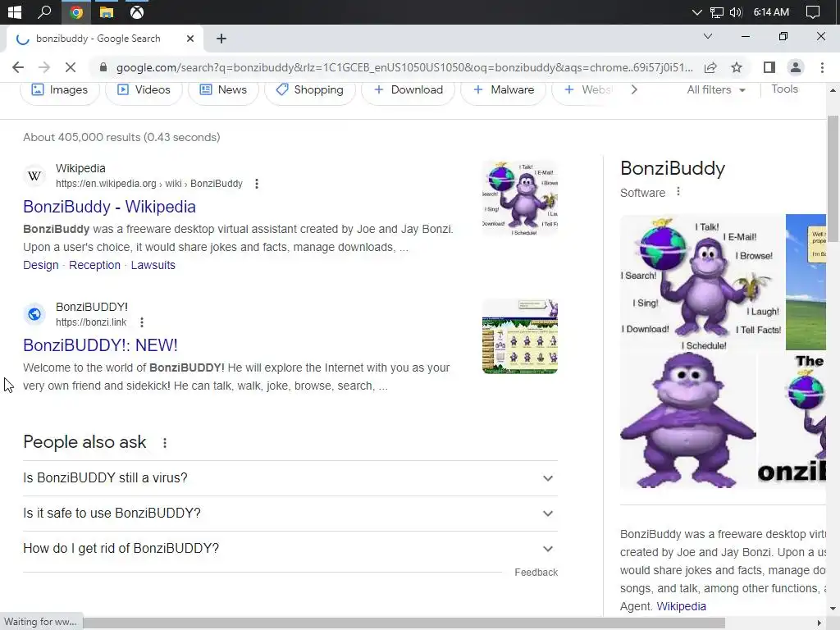Expand 'Is it safe to use BonziBUDDY?'
Image resolution: width=840 pixels, height=630 pixels.
(x=290, y=514)
